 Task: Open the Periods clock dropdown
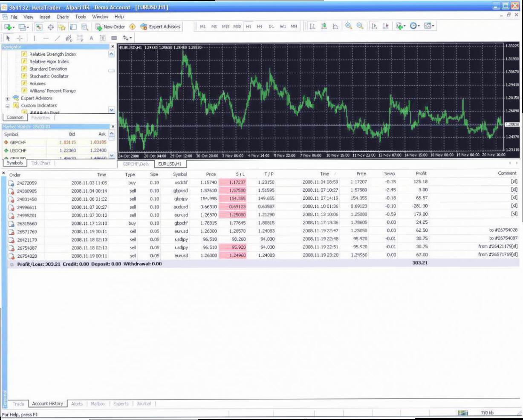pos(415,26)
